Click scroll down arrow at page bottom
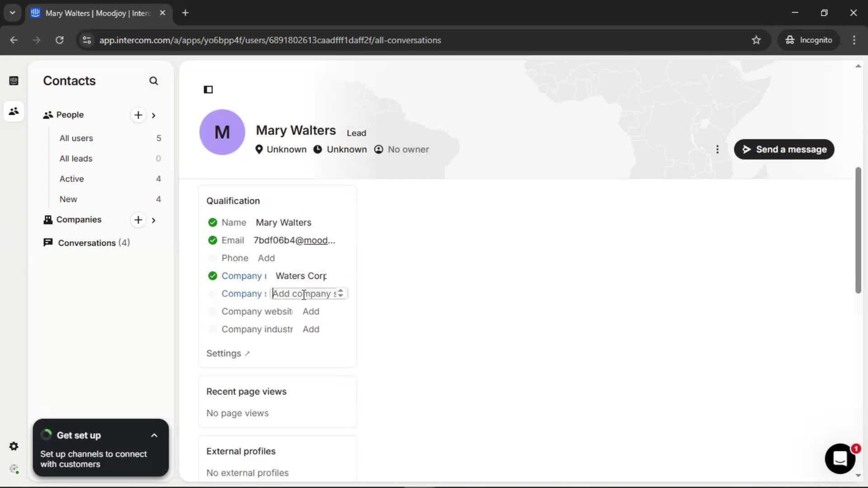This screenshot has width=868, height=488. [x=858, y=475]
